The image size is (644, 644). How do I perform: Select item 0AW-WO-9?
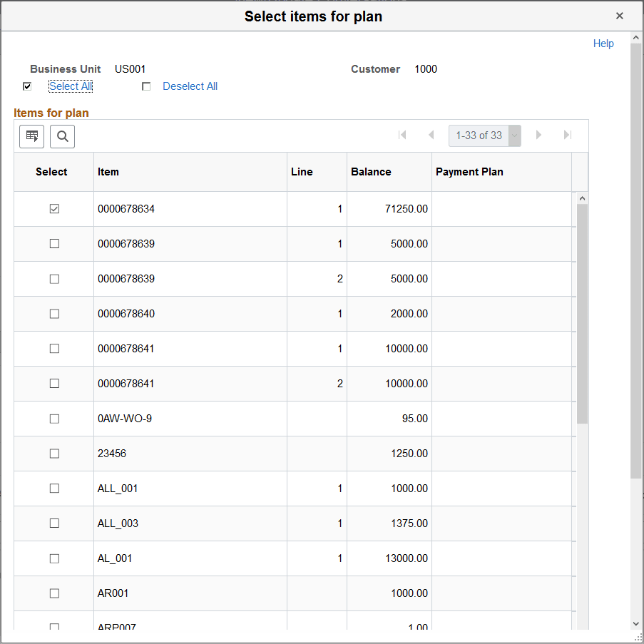(x=53, y=418)
